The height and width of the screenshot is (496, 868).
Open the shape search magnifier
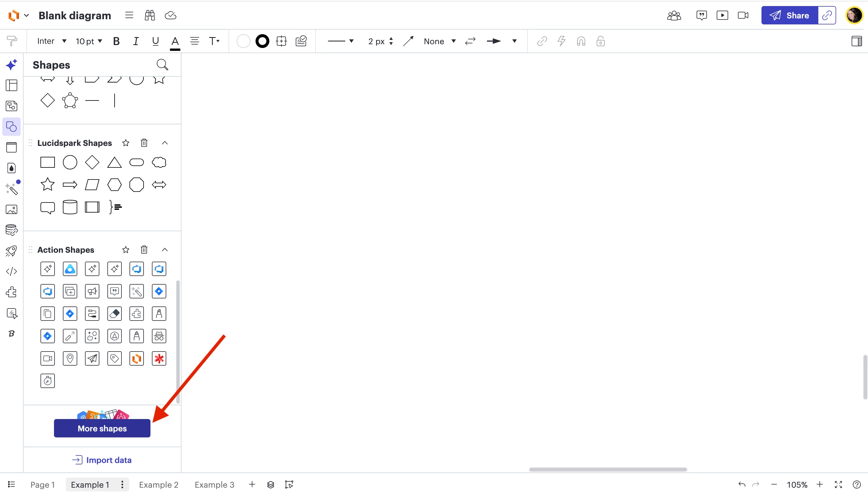[162, 65]
